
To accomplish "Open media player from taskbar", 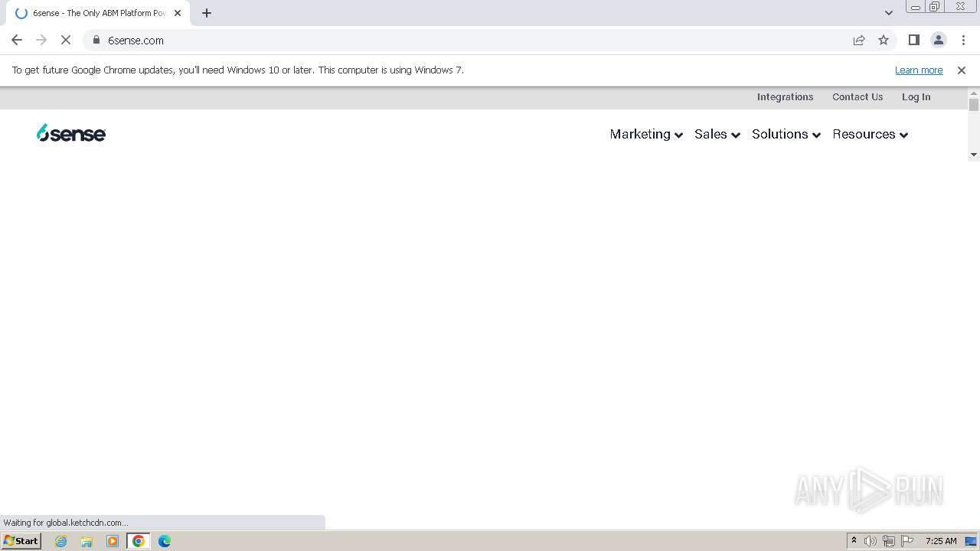I will click(113, 541).
